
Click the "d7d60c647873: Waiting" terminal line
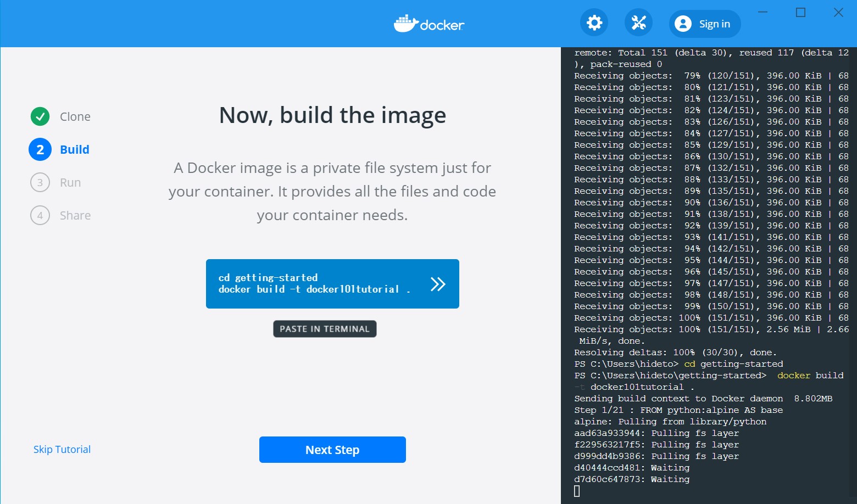click(632, 479)
